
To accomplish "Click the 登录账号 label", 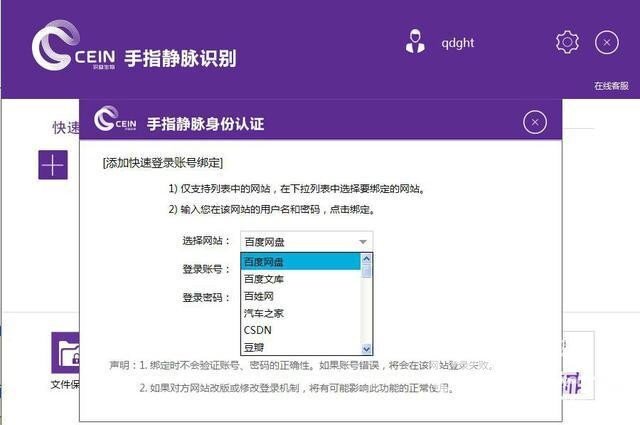I will 206,269.
